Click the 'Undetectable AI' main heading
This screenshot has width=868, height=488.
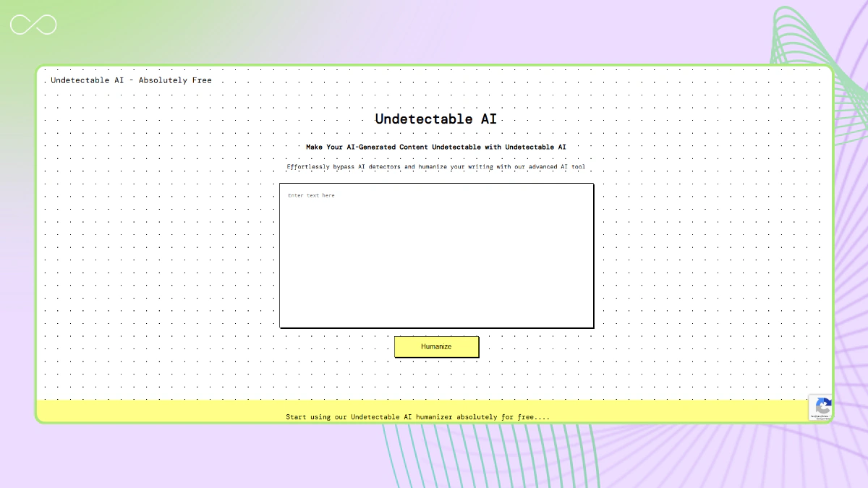[x=436, y=119]
